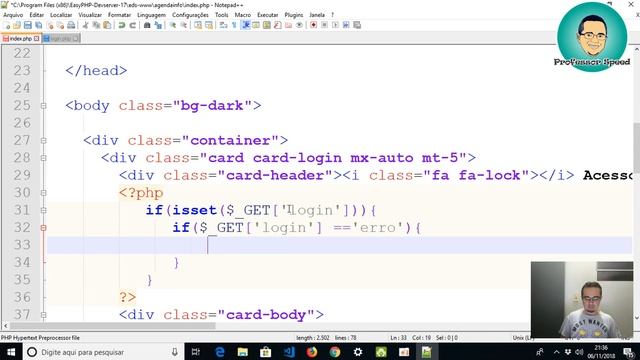640x360 pixels.
Task: Open Find with the binoculars icon
Action: click(x=147, y=25)
